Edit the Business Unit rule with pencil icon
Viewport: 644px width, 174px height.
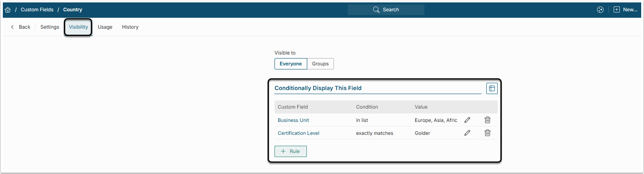(x=467, y=120)
